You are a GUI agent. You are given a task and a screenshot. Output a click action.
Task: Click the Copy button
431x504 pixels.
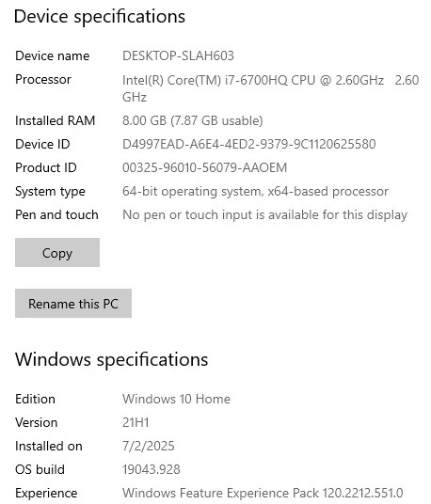click(x=57, y=253)
